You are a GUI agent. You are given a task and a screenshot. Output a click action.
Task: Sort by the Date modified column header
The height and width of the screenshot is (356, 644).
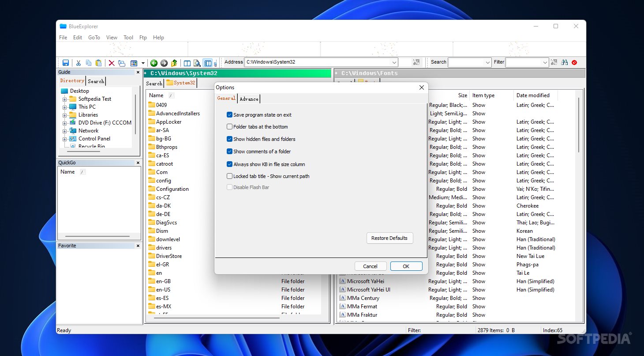pyautogui.click(x=533, y=95)
